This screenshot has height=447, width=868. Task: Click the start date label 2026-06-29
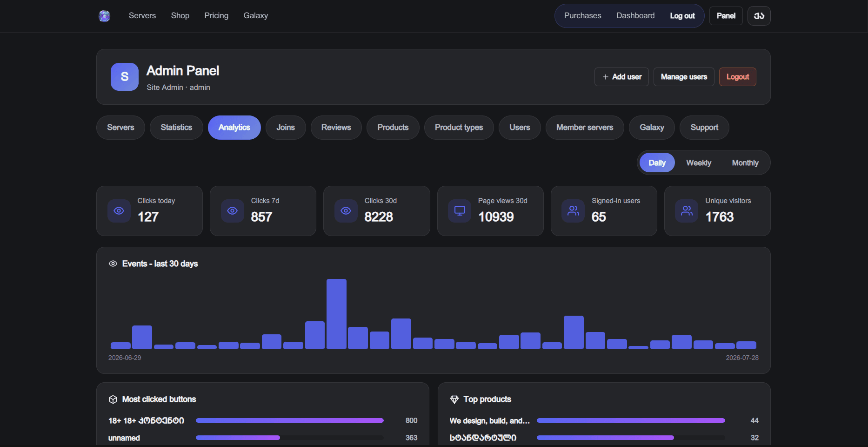[x=125, y=358]
